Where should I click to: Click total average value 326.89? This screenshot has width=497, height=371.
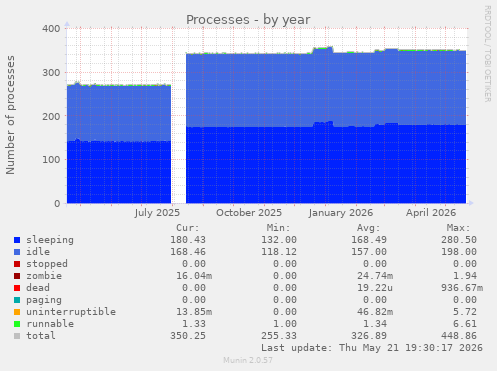pos(369,336)
